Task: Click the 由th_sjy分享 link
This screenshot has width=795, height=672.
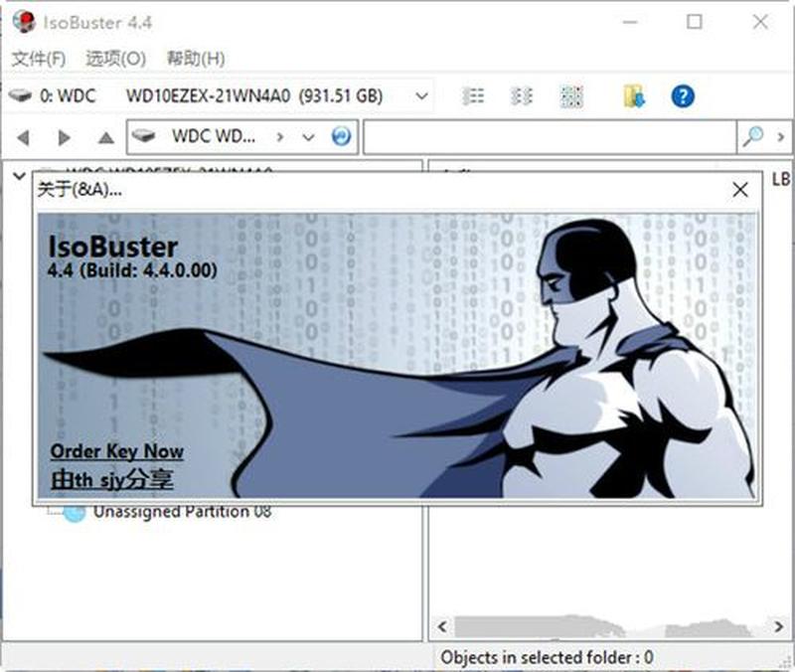Action: [x=112, y=479]
